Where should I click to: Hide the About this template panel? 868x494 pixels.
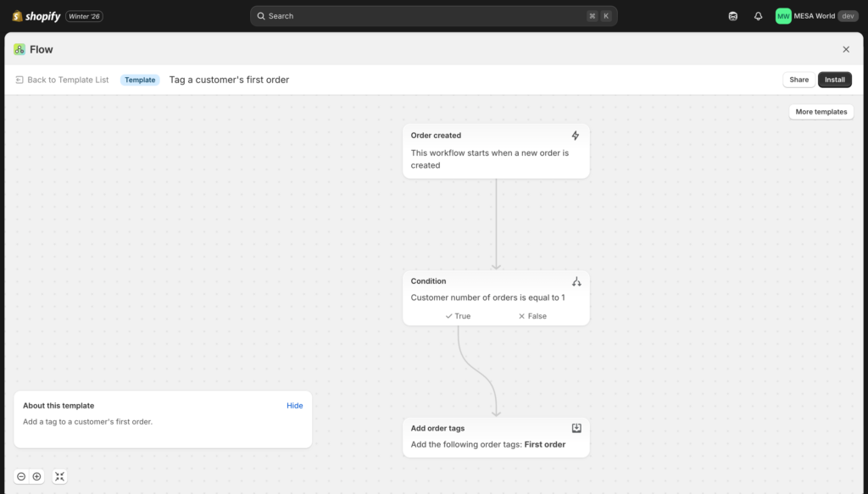tap(294, 406)
